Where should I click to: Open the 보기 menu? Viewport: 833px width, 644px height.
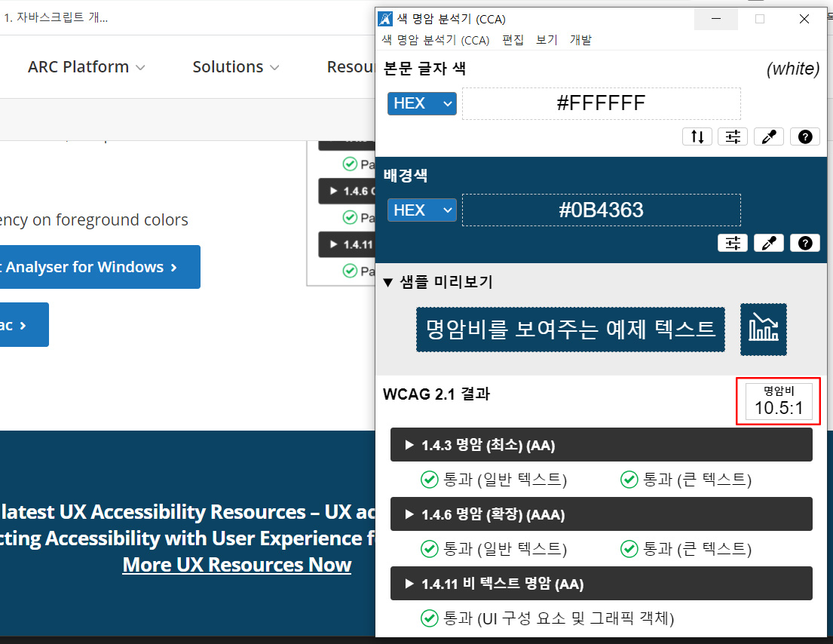click(547, 40)
